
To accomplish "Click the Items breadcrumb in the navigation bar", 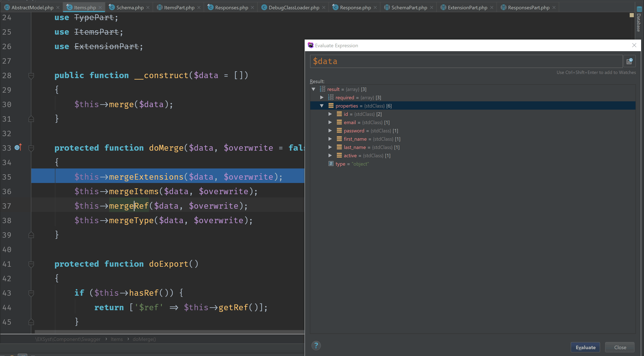I will (117, 339).
